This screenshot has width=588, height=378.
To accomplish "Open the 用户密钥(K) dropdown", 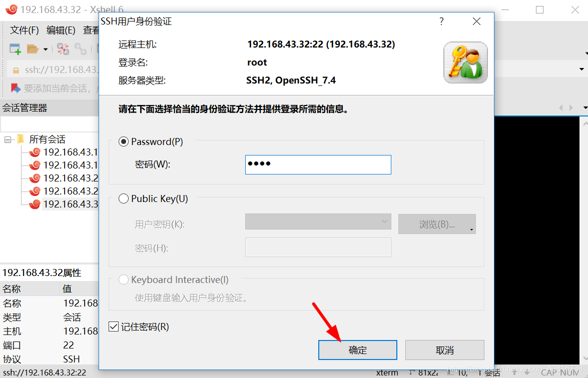I will pos(318,222).
